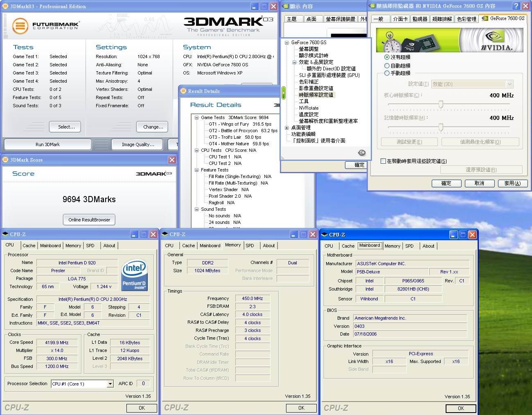
Task: Click the 3DMark03 title bar application icon
Action: 5,6
